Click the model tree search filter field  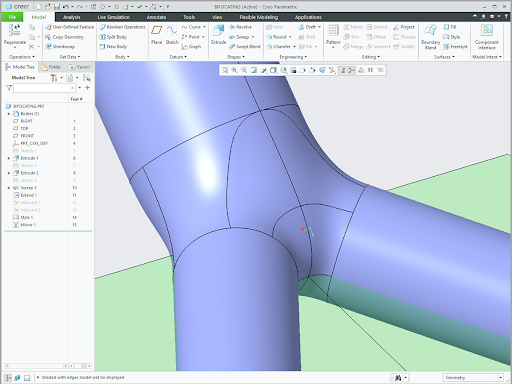coord(44,88)
